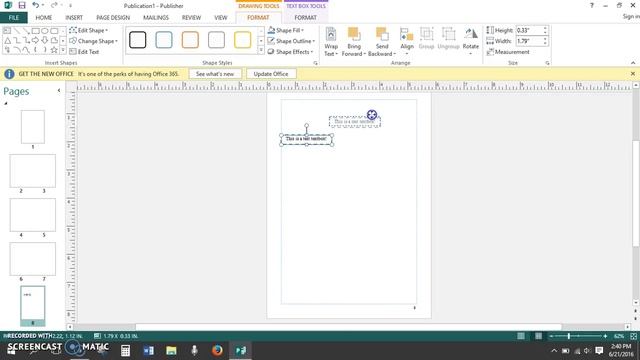The height and width of the screenshot is (360, 640).
Task: Click the See what's new button
Action: (x=215, y=74)
